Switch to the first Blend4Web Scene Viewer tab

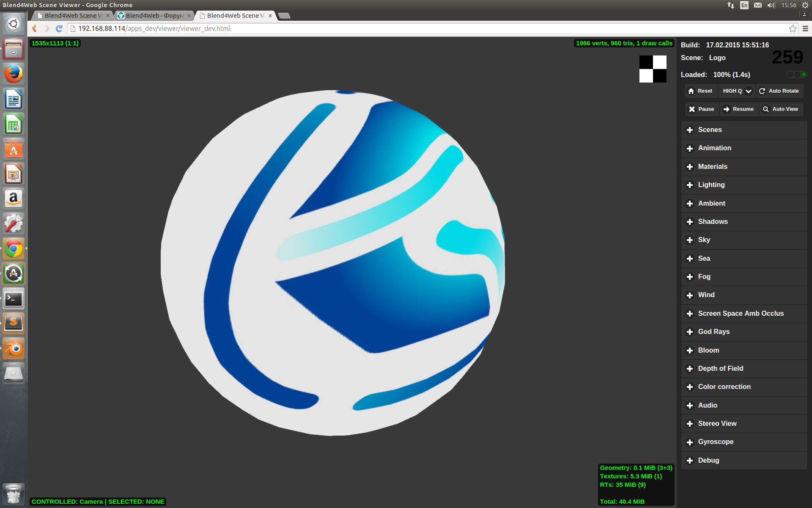[73, 16]
